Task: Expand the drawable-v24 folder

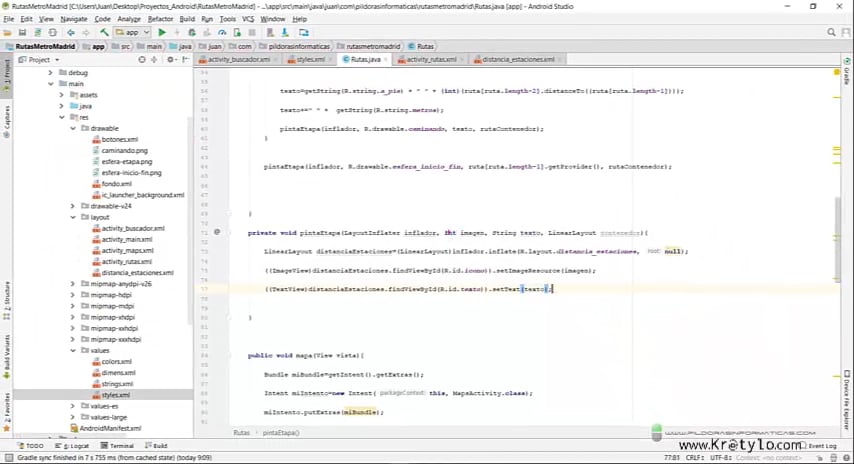Action: pos(72,206)
